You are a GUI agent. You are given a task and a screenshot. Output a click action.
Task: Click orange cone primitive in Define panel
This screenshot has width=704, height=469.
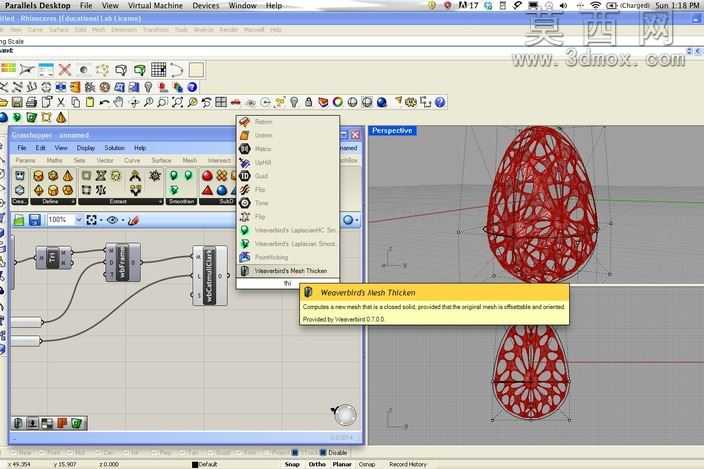point(68,175)
